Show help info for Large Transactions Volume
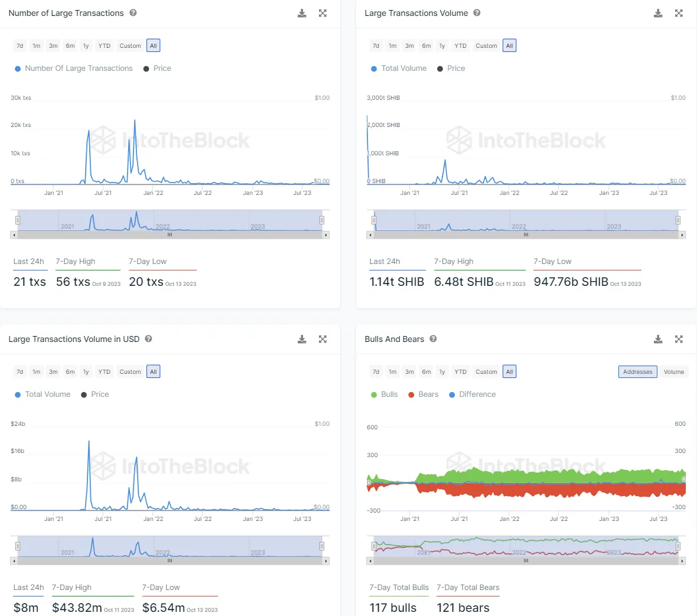This screenshot has width=697, height=616. pyautogui.click(x=477, y=13)
